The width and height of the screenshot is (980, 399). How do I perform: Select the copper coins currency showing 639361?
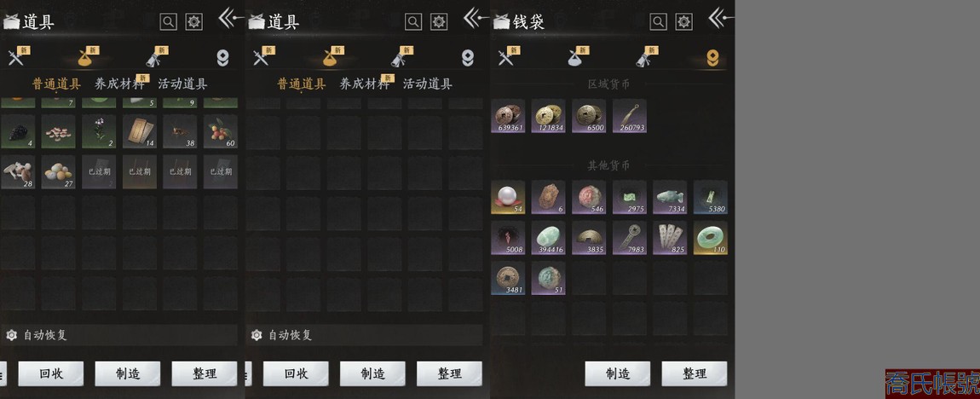pyautogui.click(x=508, y=116)
